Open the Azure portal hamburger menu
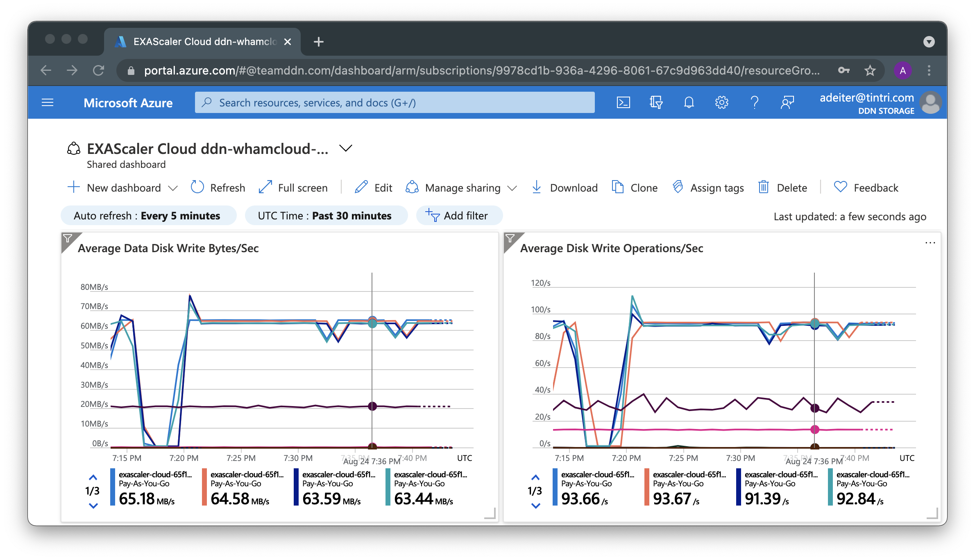Image resolution: width=975 pixels, height=560 pixels. [48, 102]
